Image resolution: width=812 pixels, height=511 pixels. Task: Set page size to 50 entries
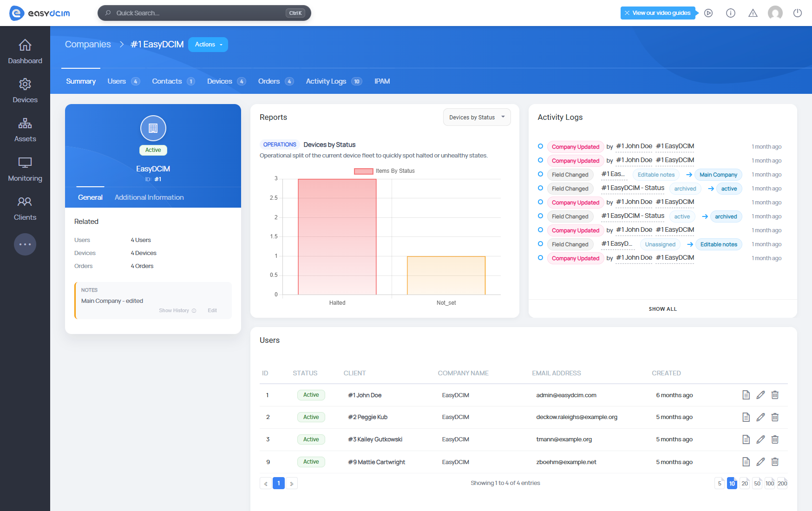[x=757, y=484]
